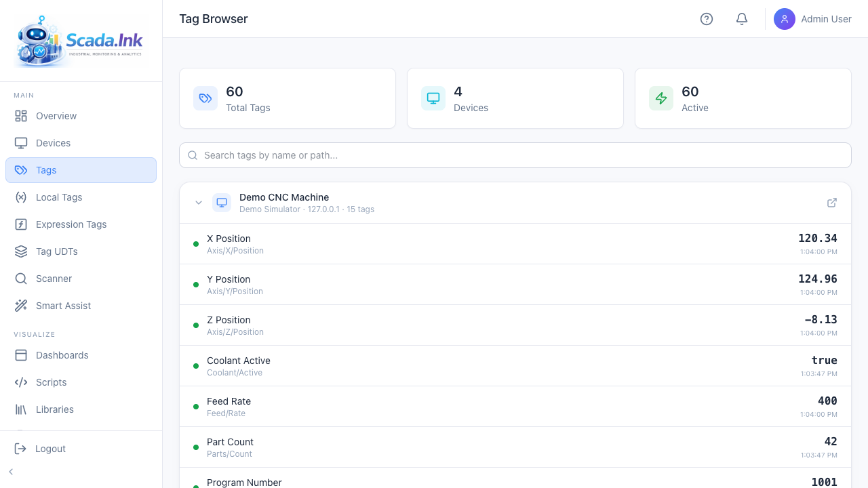The height and width of the screenshot is (488, 868).
Task: Click the Local Tags variable icon
Action: coord(21,197)
